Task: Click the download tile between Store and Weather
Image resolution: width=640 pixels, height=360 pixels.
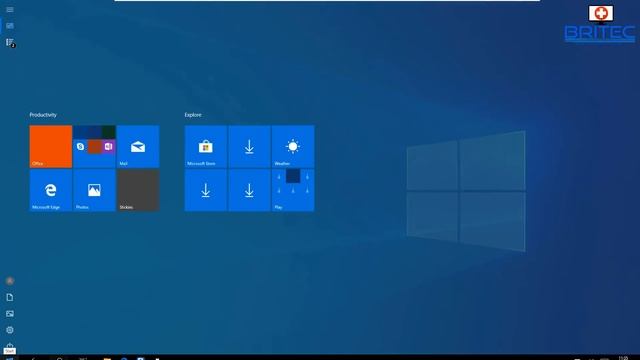Action: pos(249,147)
